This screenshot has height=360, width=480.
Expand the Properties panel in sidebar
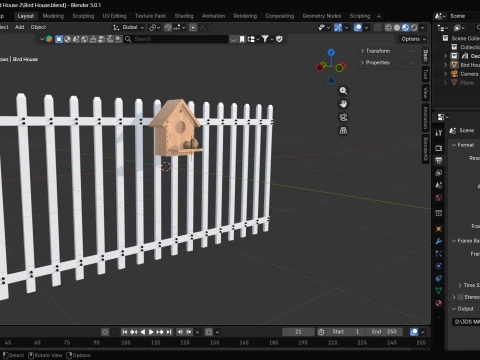(378, 63)
